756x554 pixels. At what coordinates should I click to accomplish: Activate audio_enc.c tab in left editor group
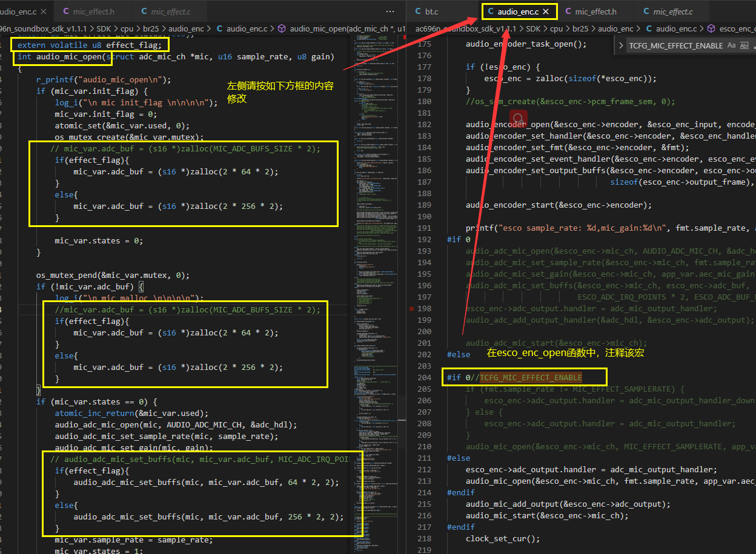click(x=25, y=12)
